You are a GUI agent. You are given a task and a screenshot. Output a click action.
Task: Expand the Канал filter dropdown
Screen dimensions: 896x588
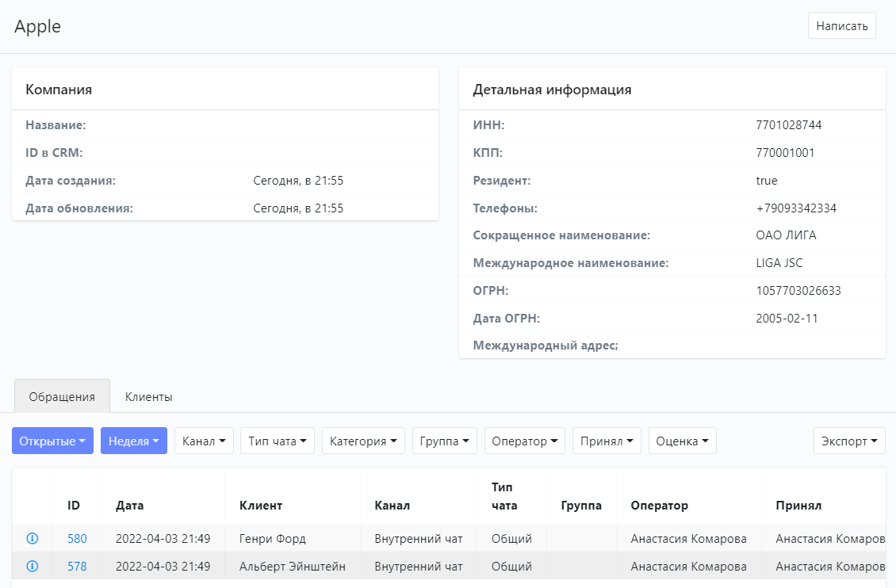[x=204, y=441]
